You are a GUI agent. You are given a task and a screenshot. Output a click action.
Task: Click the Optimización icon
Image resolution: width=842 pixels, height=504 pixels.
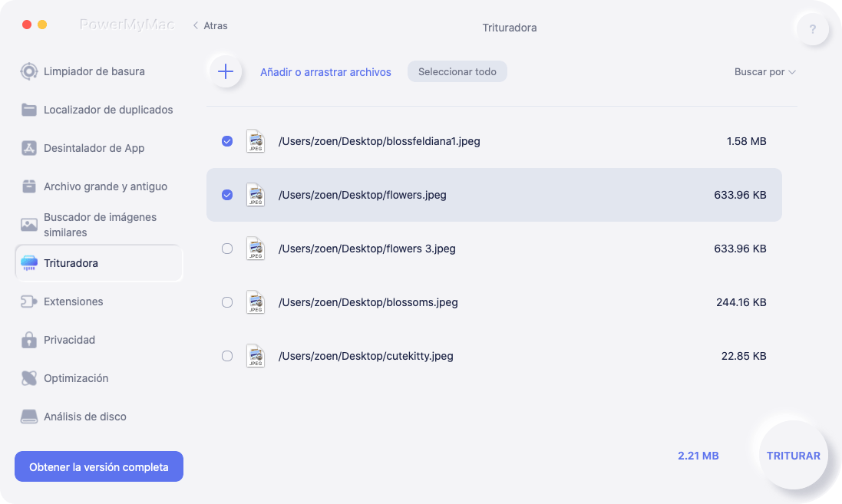tap(29, 378)
